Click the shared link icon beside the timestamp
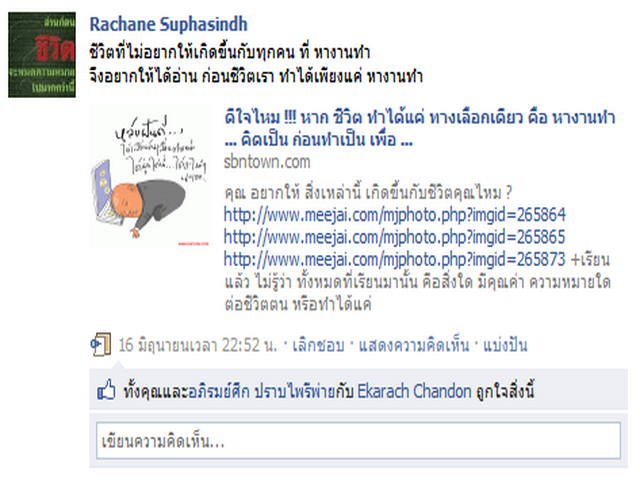640x480 pixels. tap(100, 345)
